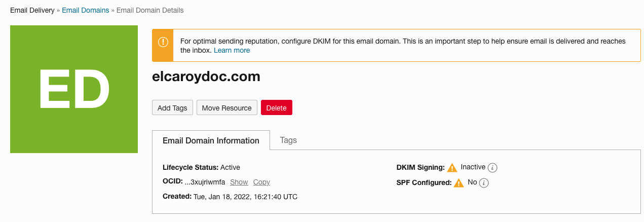Click the DKIM Signing warning triangle
The height and width of the screenshot is (222, 644).
(x=452, y=168)
